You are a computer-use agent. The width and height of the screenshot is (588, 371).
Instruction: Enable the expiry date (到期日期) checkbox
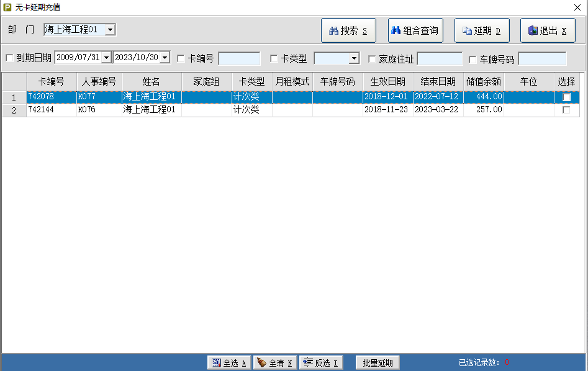9,59
